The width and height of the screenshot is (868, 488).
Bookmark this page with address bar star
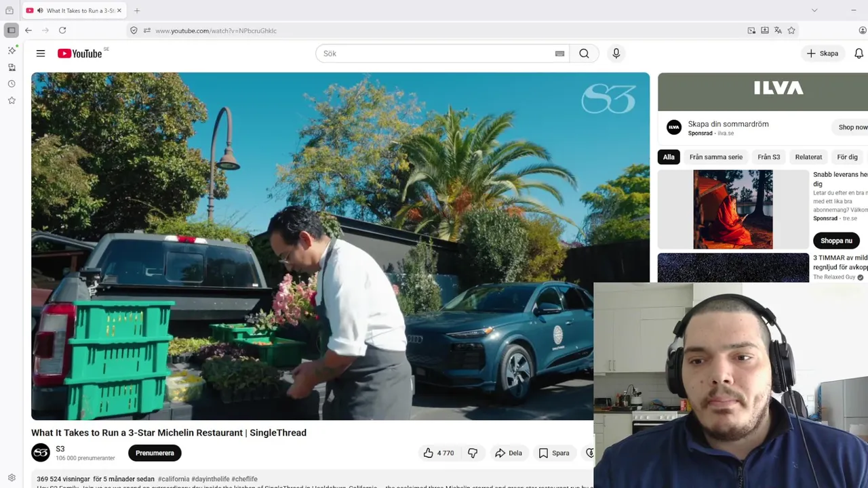point(791,30)
